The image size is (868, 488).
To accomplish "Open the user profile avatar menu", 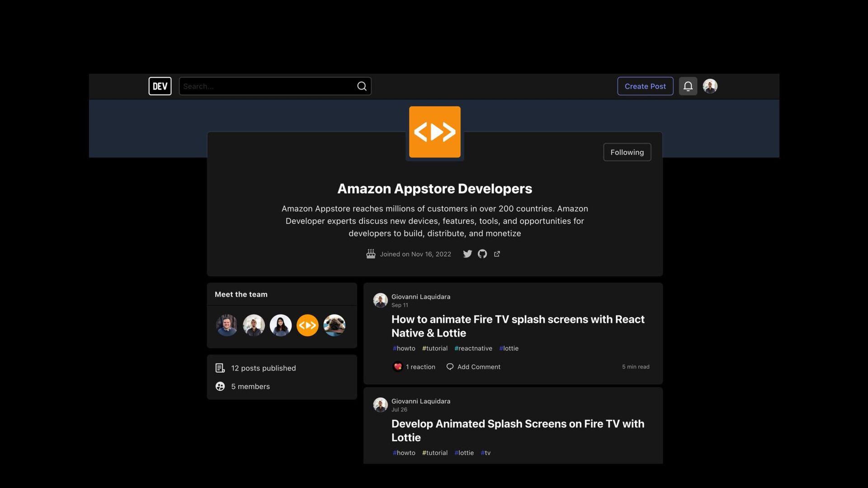I will (x=710, y=86).
